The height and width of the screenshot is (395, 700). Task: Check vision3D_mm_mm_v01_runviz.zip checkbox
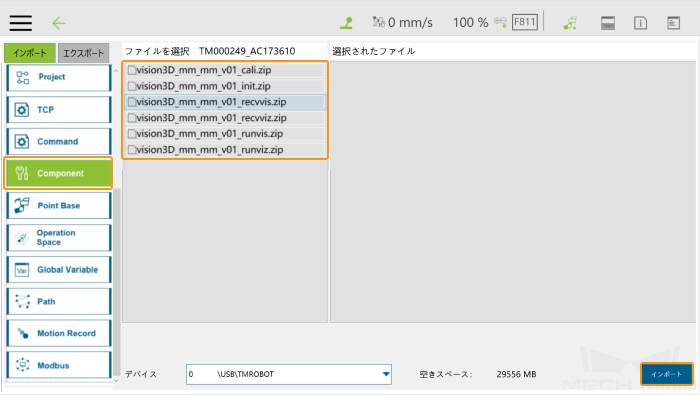(x=132, y=150)
